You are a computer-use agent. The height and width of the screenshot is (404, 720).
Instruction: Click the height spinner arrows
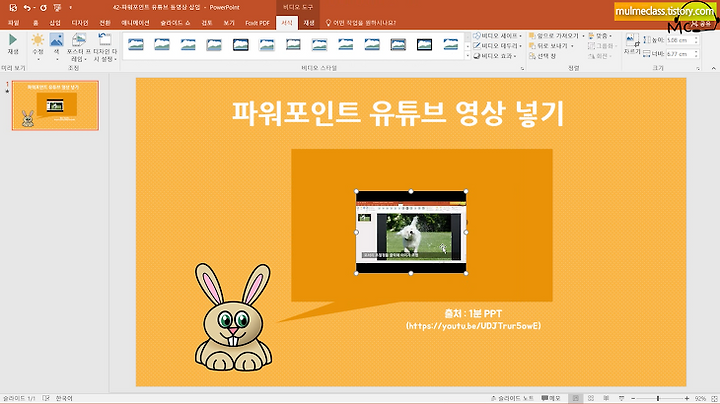coord(696,40)
